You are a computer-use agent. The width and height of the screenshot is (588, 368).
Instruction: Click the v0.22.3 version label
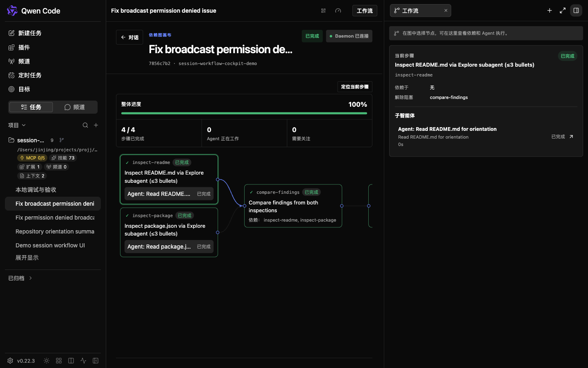coord(26,361)
